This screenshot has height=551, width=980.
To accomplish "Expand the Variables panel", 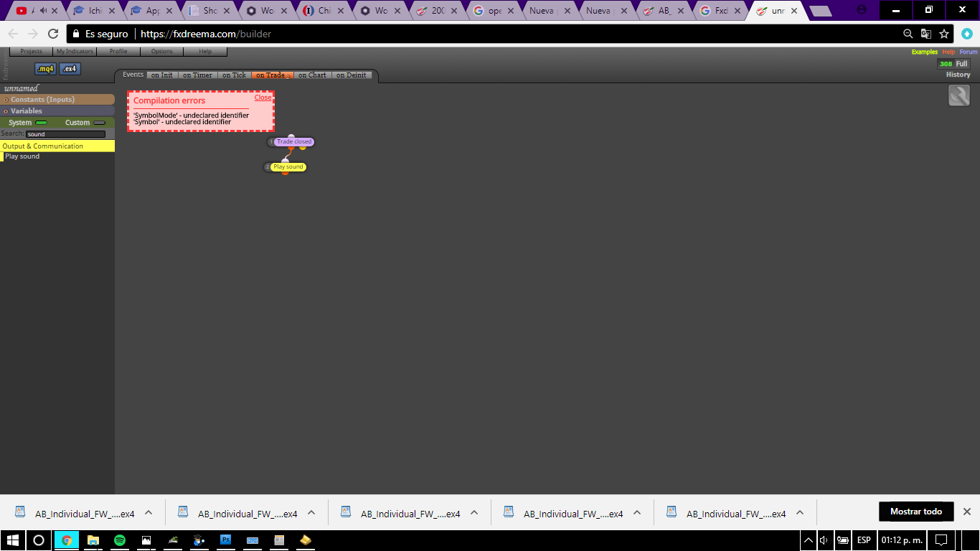I will [x=57, y=111].
